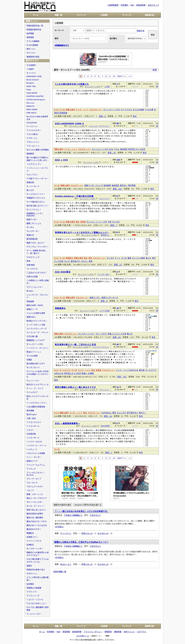This screenshot has width=185, height=644.
Task: Click 検索関係の設定 in sidebar
Action: point(33,57)
